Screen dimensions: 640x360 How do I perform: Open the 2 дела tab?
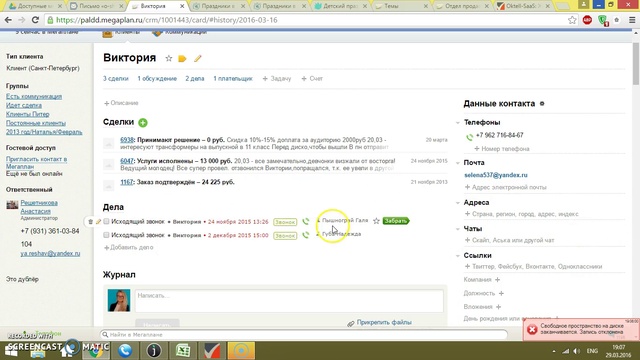(x=195, y=78)
